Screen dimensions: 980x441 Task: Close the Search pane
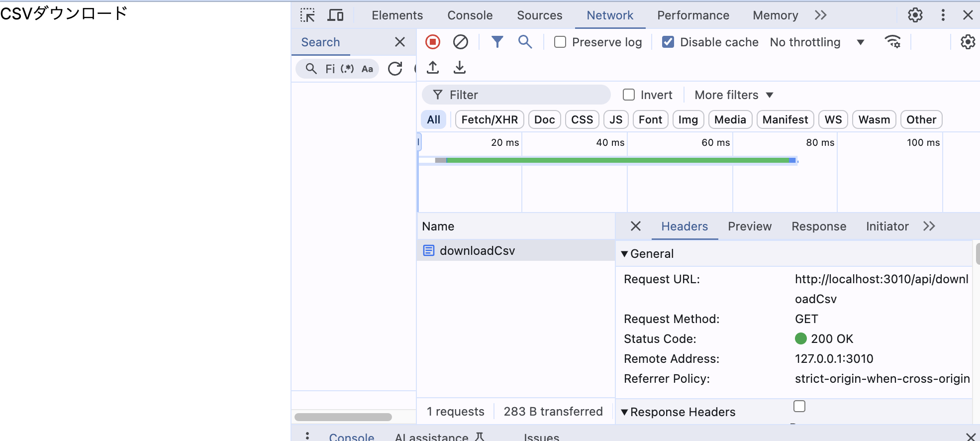pos(399,42)
